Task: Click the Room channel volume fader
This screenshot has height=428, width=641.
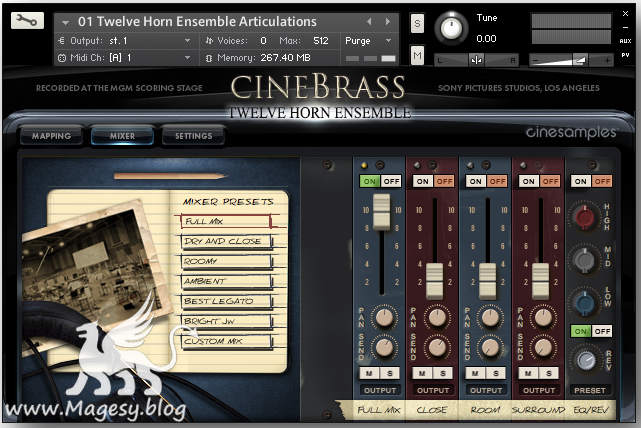Action: (x=488, y=281)
